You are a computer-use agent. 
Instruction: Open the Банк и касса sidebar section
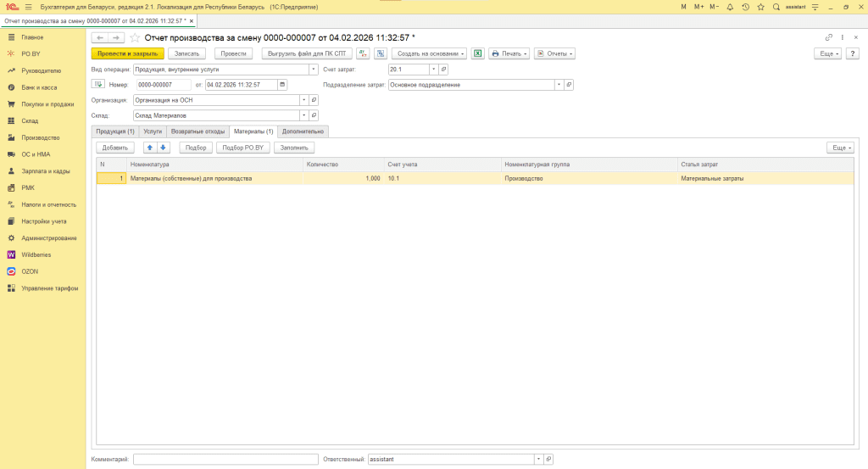pos(39,87)
